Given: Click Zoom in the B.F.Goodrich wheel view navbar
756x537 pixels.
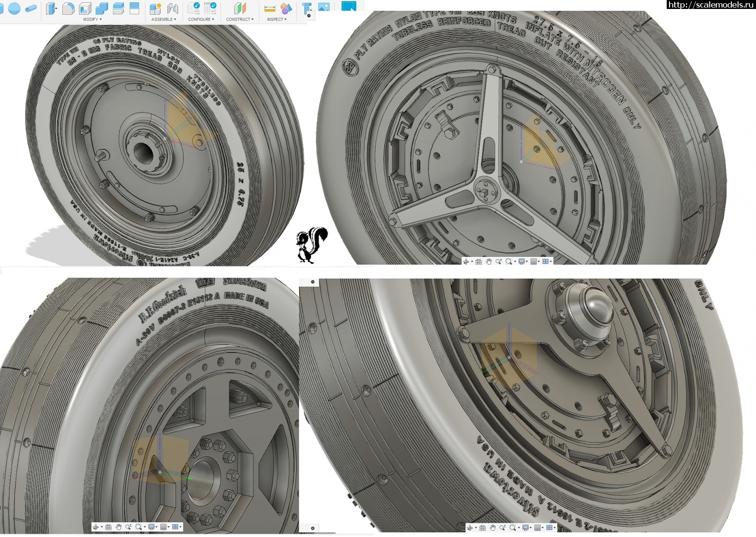Looking at the screenshot, I should [129, 527].
